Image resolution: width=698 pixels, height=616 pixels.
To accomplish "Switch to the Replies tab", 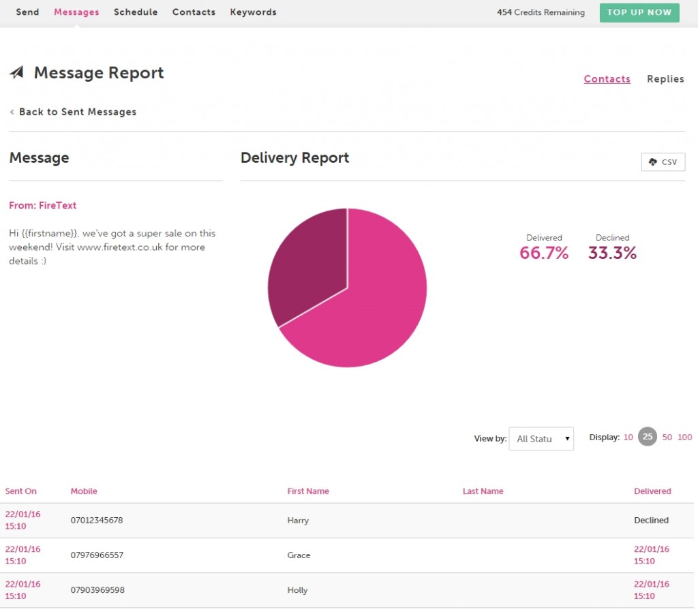I will [665, 79].
